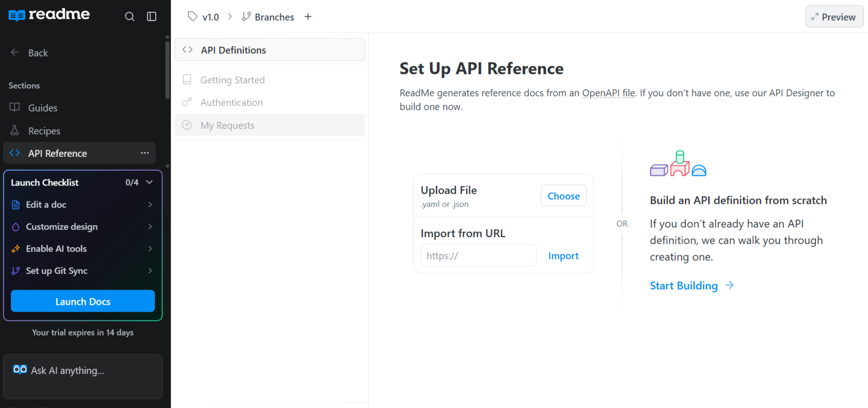Click the Import from URL label

[x=463, y=233]
